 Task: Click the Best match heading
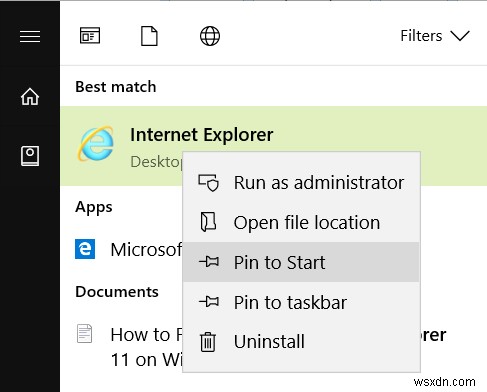pos(116,87)
